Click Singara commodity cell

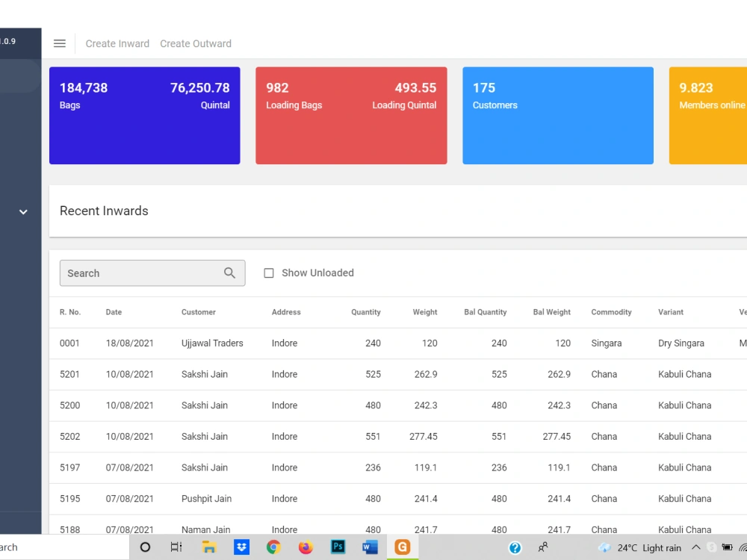[607, 343]
